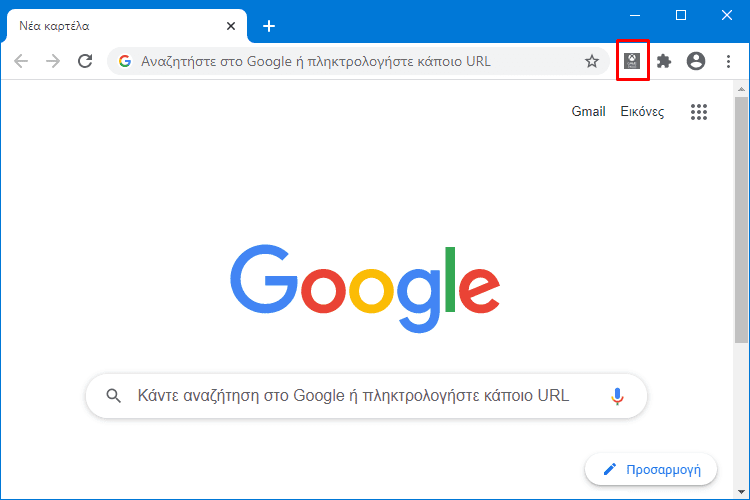Open the Εικόνες link

pos(642,111)
